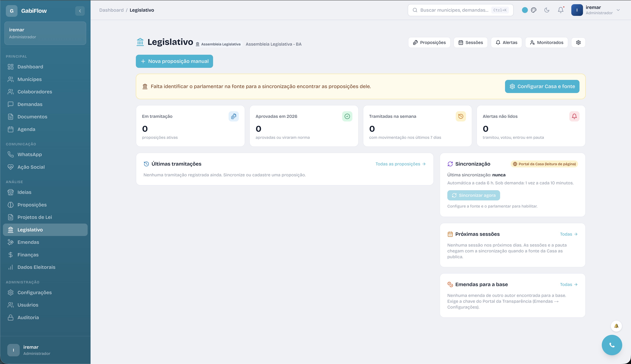Open Todas link in Próximas sessões
The height and width of the screenshot is (364, 631).
[569, 234]
